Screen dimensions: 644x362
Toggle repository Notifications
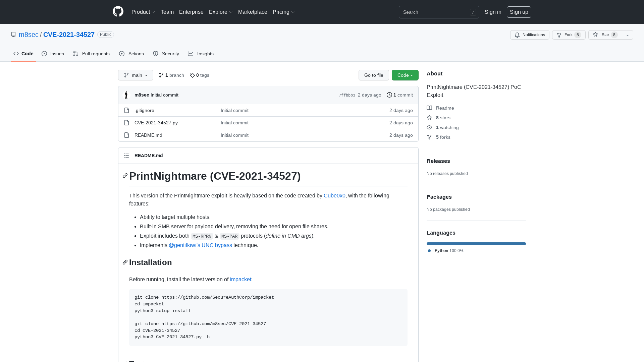pos(529,35)
